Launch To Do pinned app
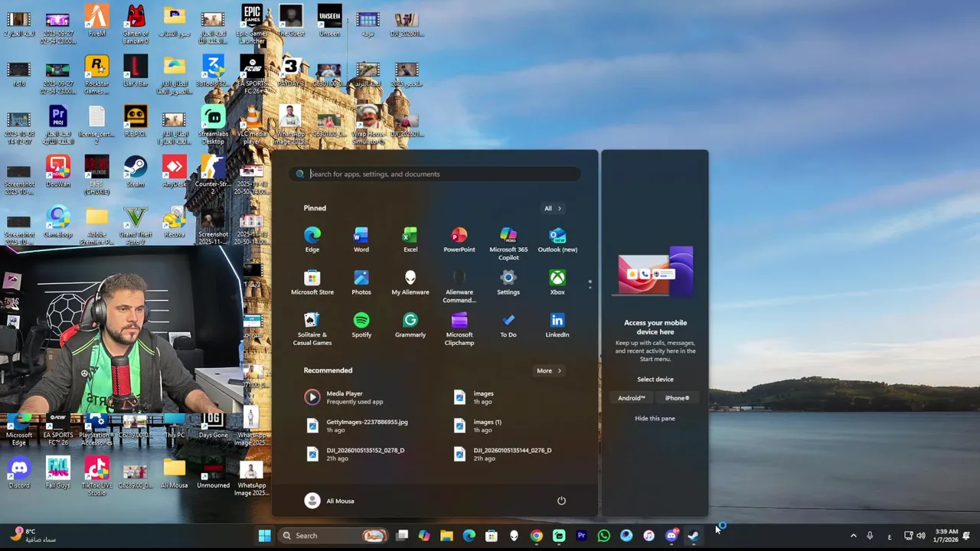This screenshot has height=551, width=980. point(508,325)
